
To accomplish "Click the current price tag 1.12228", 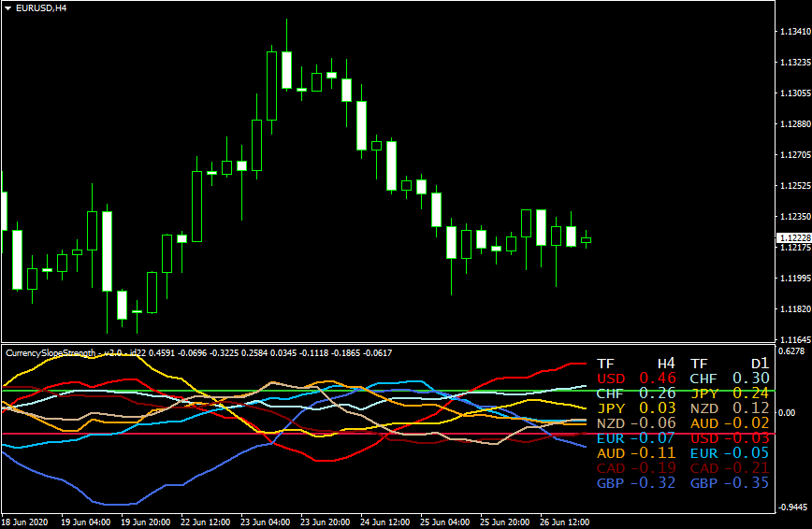I will point(793,238).
